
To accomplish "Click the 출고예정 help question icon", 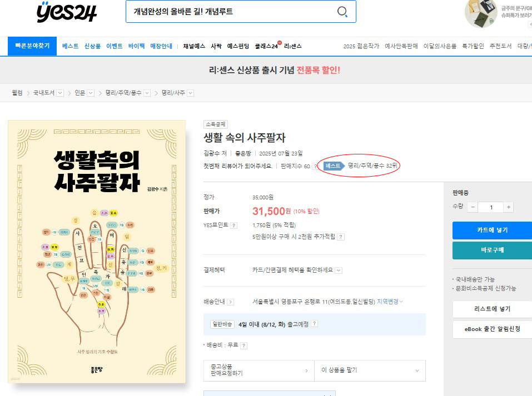I will 314,324.
